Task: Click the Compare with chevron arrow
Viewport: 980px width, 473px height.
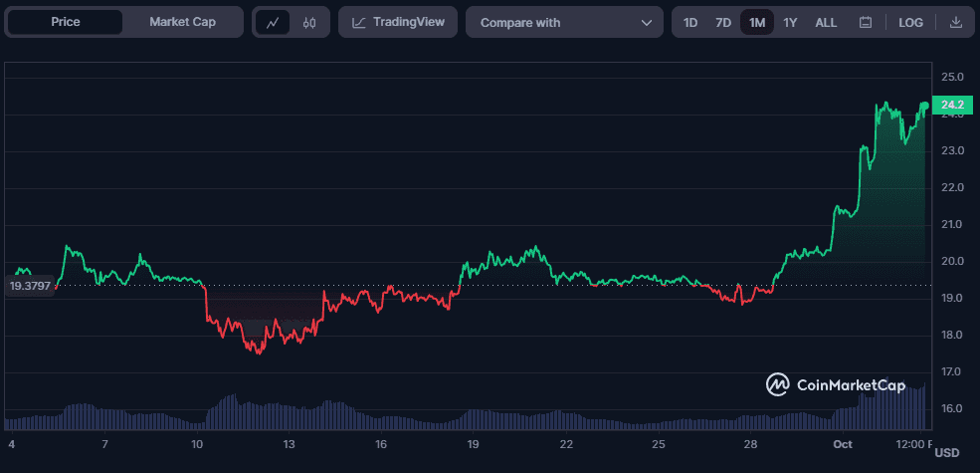Action: (x=647, y=22)
